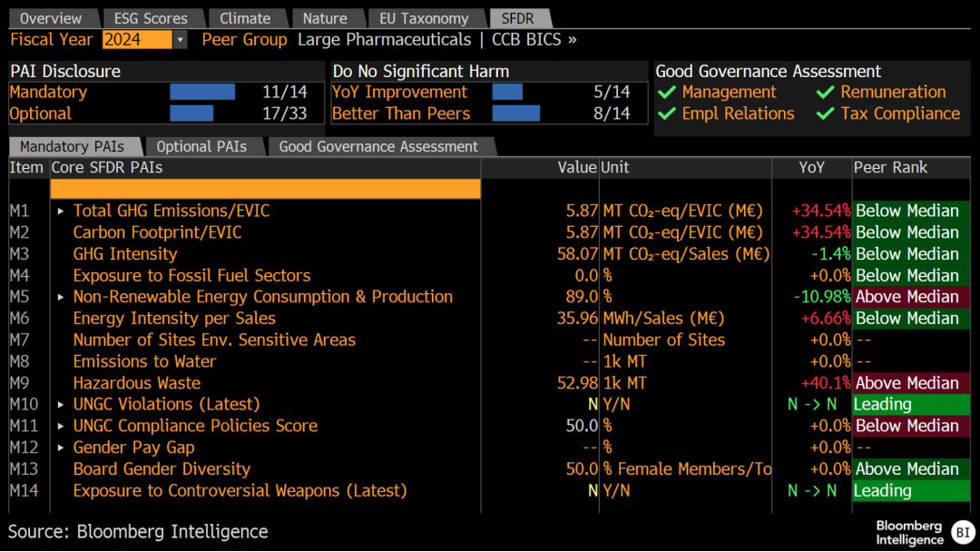Screen dimensions: 980x552
Task: Select Energy Intensity per Sales row
Action: (490, 318)
